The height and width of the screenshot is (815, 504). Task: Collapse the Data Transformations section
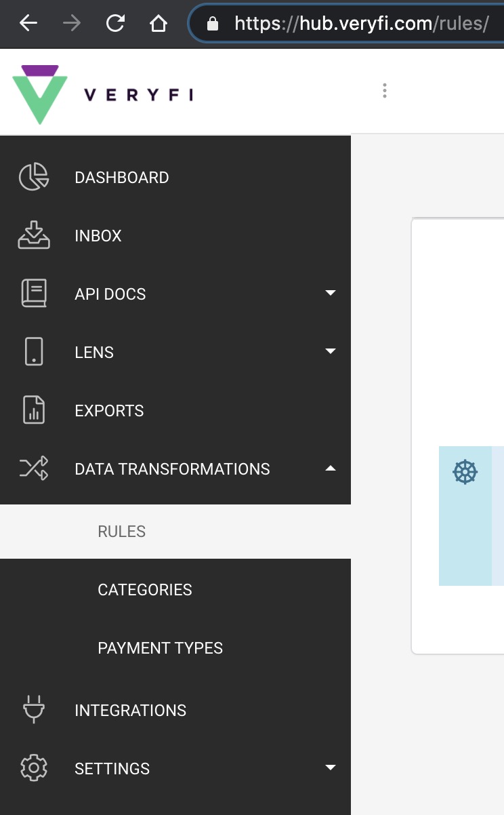[x=331, y=467]
